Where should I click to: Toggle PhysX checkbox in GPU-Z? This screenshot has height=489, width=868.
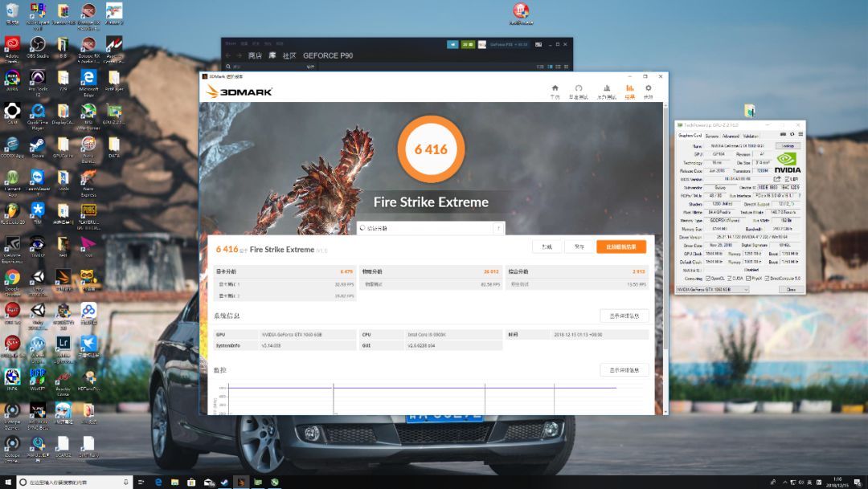(748, 279)
